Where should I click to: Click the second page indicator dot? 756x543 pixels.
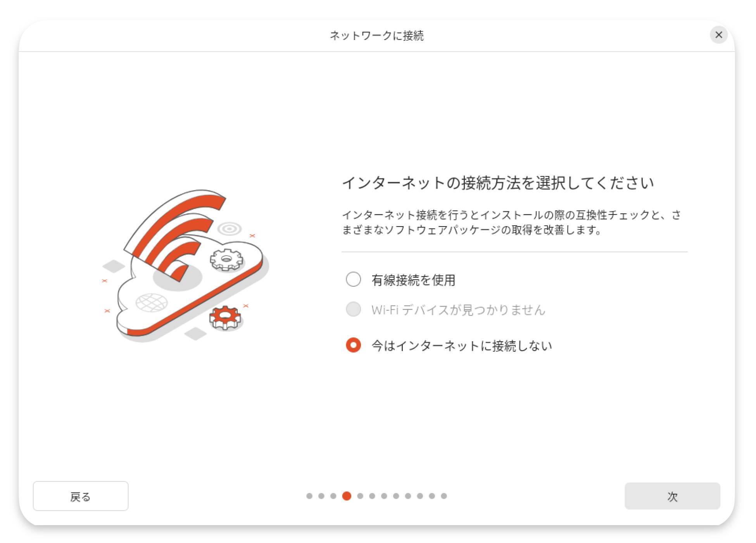(321, 496)
